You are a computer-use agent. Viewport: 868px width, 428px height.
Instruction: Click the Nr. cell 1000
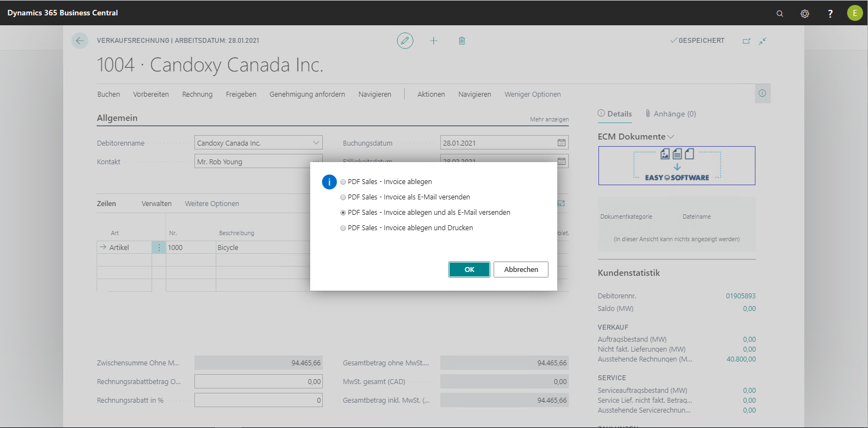click(191, 247)
